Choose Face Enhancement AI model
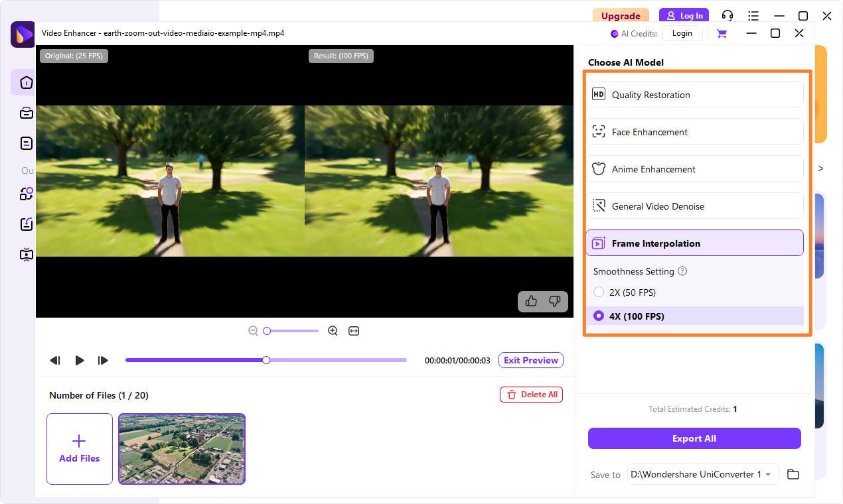This screenshot has height=504, width=843. [694, 131]
